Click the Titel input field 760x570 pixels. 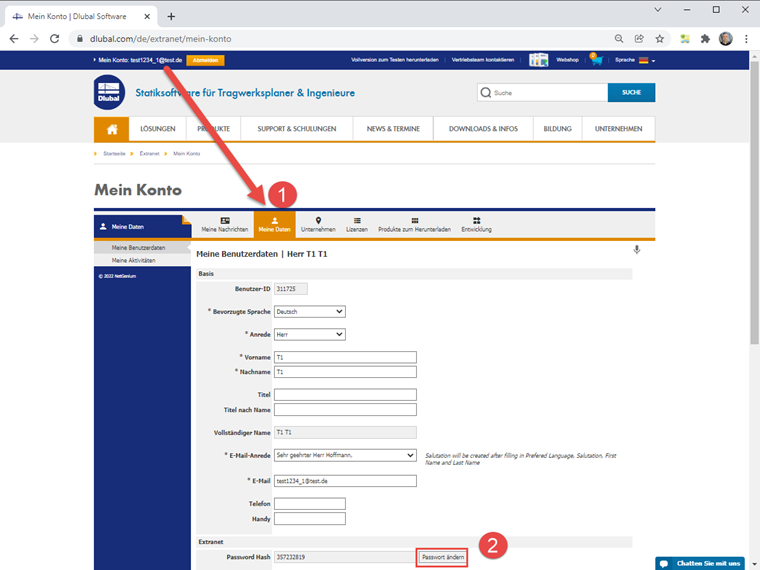345,395
